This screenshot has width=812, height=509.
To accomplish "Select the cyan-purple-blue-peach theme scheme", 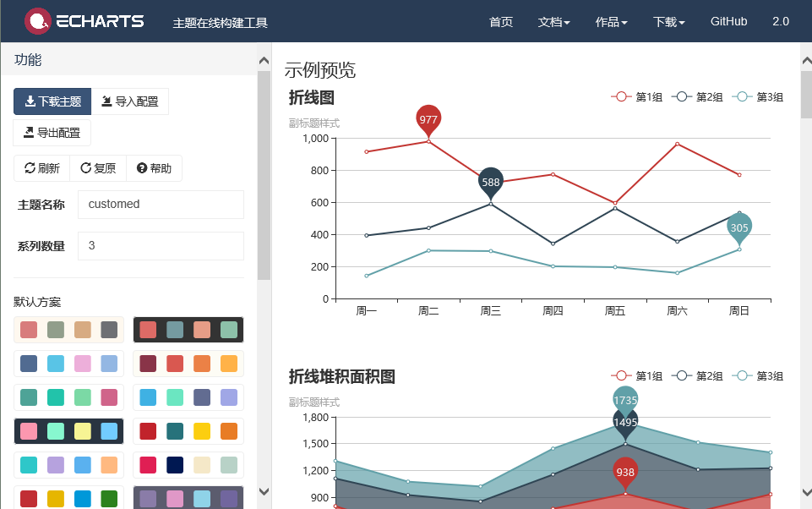I will (69, 465).
